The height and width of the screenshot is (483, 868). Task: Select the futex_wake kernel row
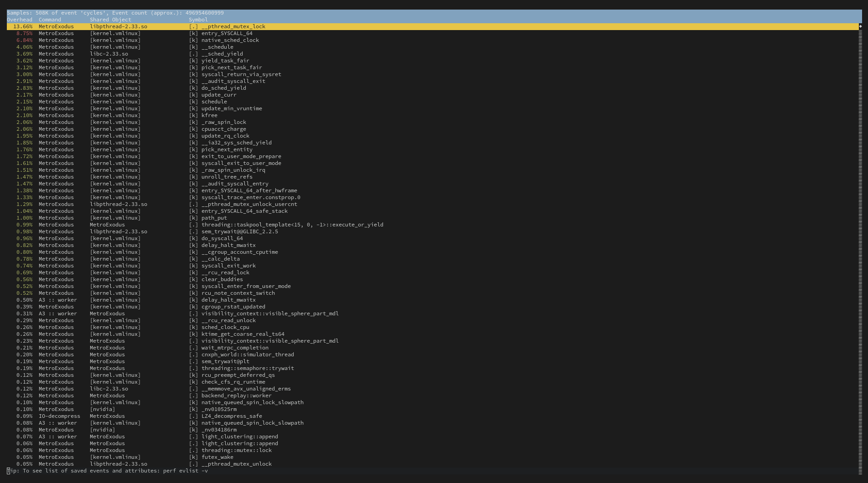pyautogui.click(x=217, y=457)
